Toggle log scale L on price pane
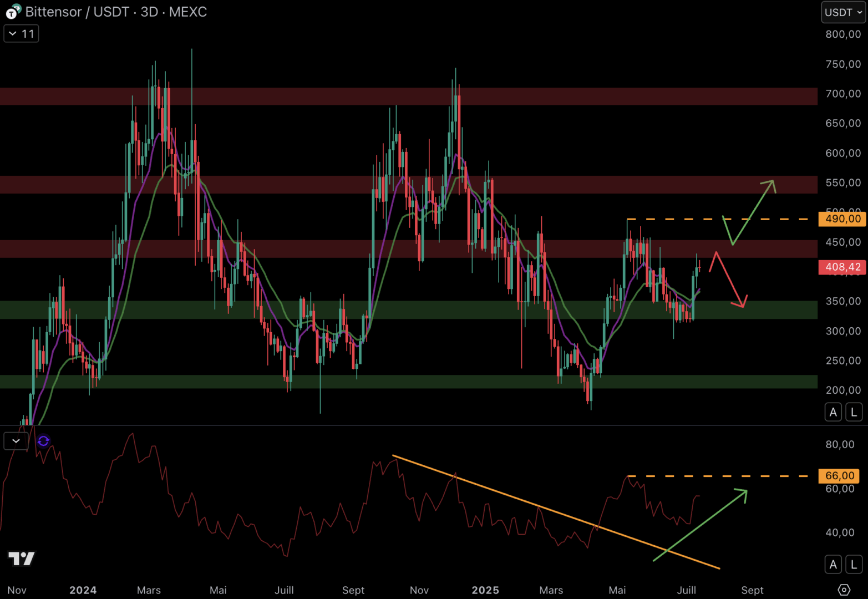Viewport: 868px width, 599px height. [x=854, y=412]
